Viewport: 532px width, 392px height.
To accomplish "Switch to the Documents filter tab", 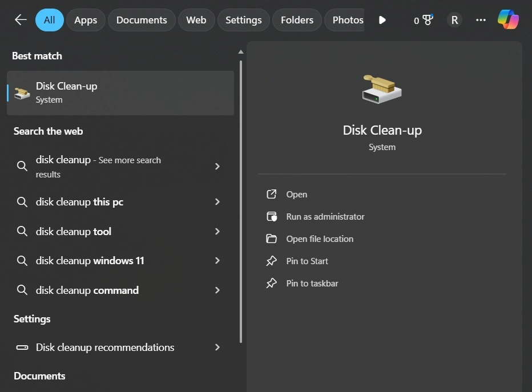I will tap(141, 19).
